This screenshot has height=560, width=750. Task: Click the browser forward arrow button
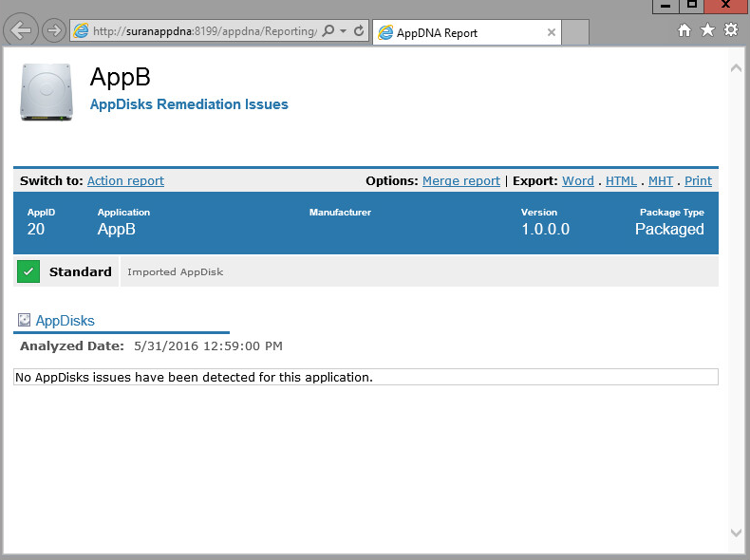point(53,30)
